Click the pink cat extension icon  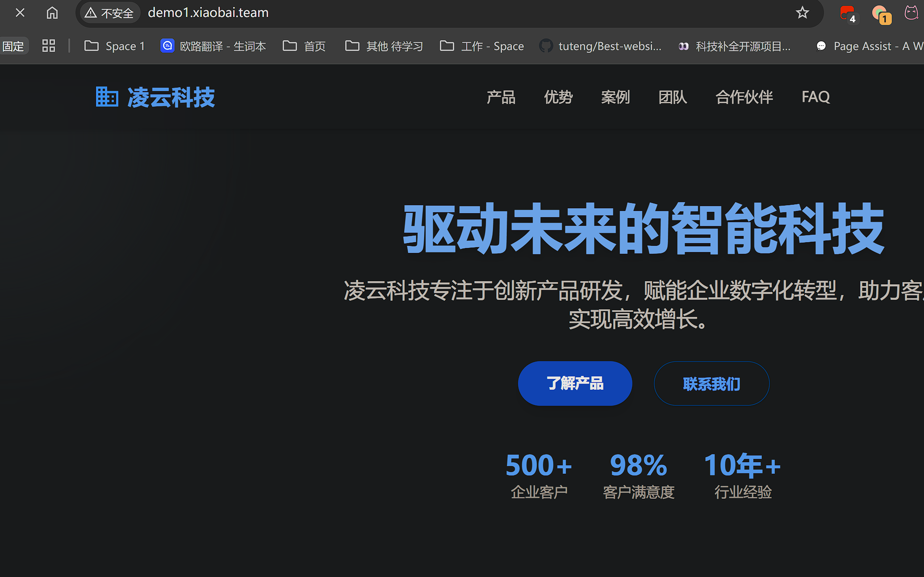911,13
